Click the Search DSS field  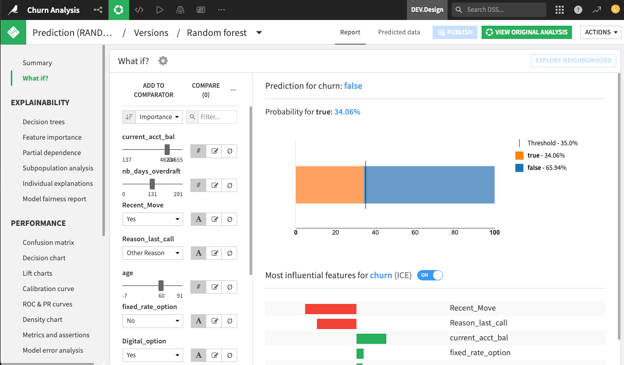click(x=499, y=10)
